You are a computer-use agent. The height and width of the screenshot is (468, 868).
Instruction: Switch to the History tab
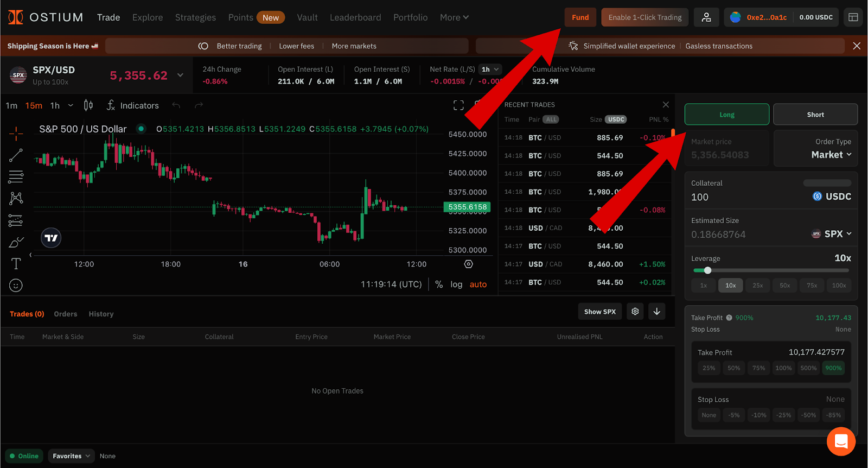pyautogui.click(x=101, y=314)
